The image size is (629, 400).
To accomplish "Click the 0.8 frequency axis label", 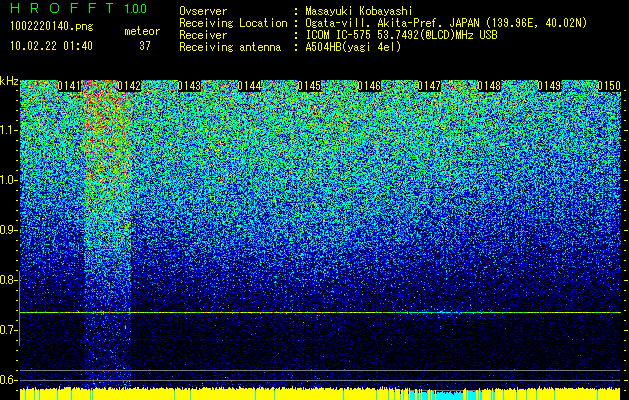I will point(8,280).
